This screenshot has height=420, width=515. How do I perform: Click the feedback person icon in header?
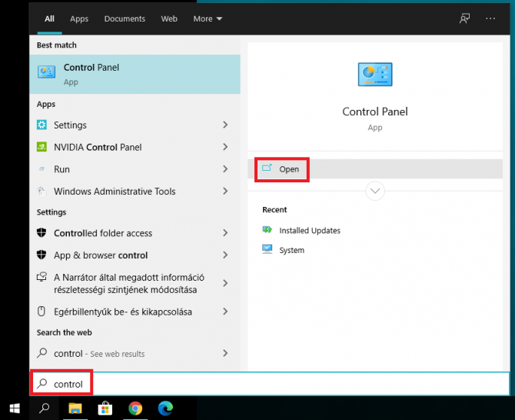pyautogui.click(x=464, y=18)
